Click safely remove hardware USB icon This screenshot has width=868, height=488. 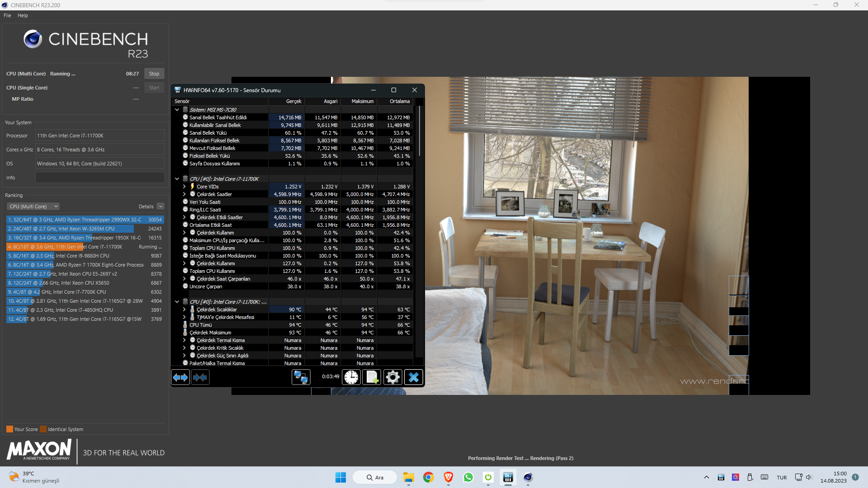pos(750,478)
